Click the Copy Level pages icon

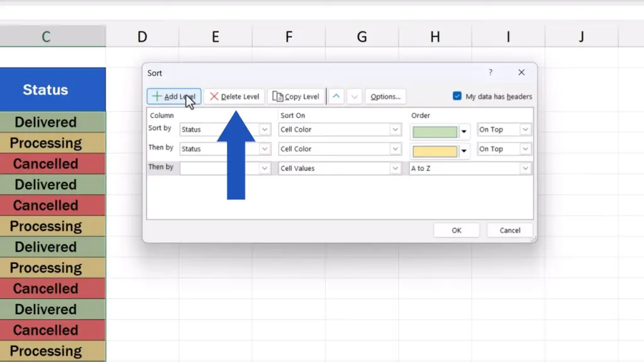pyautogui.click(x=277, y=97)
